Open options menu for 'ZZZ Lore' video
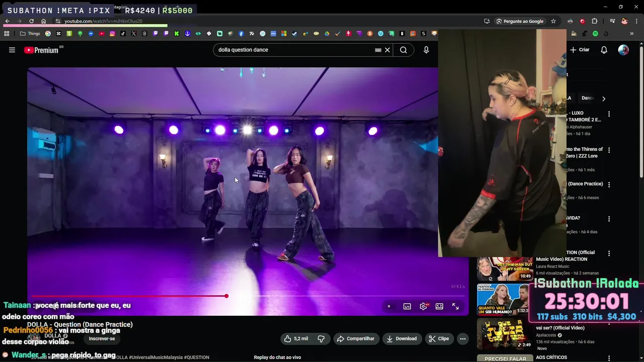 tap(609, 150)
